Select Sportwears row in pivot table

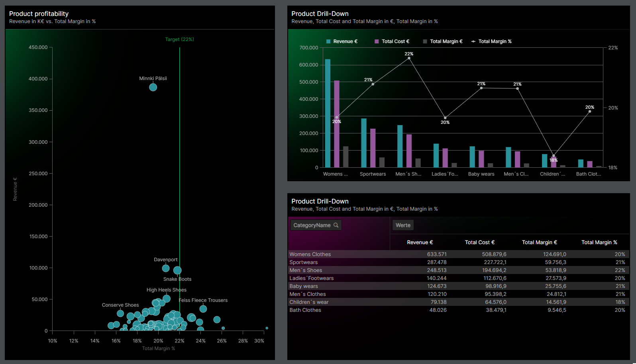pyautogui.click(x=304, y=262)
